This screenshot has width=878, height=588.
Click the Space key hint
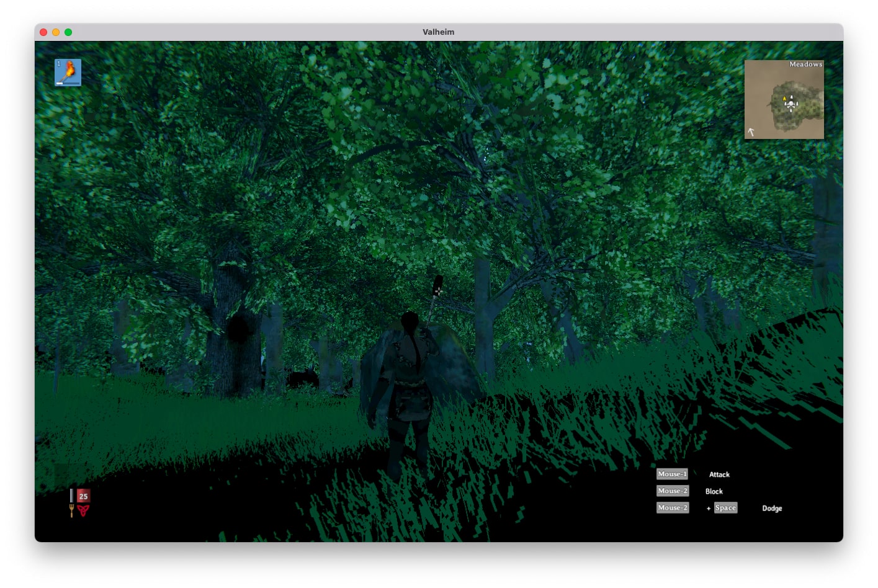[725, 507]
